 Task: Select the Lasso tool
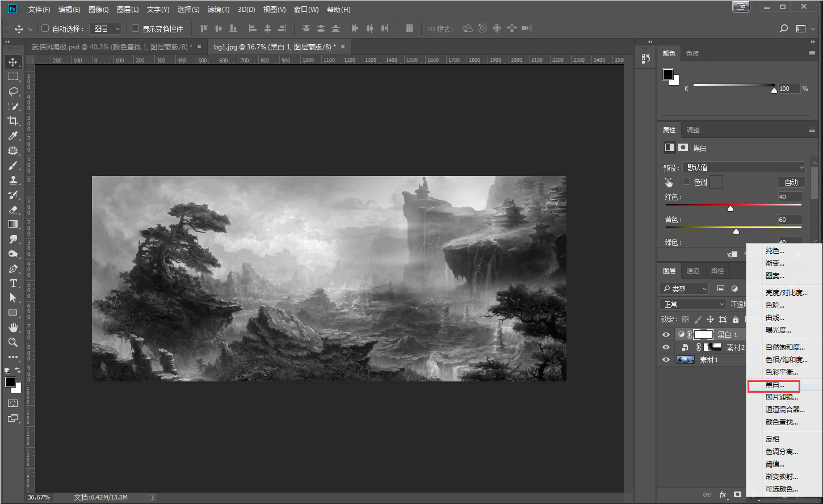click(x=13, y=91)
